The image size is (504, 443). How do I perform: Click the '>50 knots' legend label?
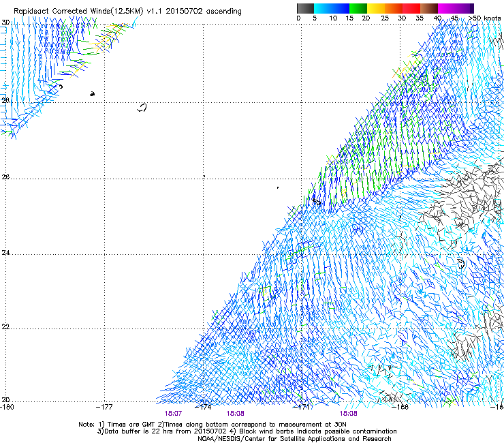point(485,18)
